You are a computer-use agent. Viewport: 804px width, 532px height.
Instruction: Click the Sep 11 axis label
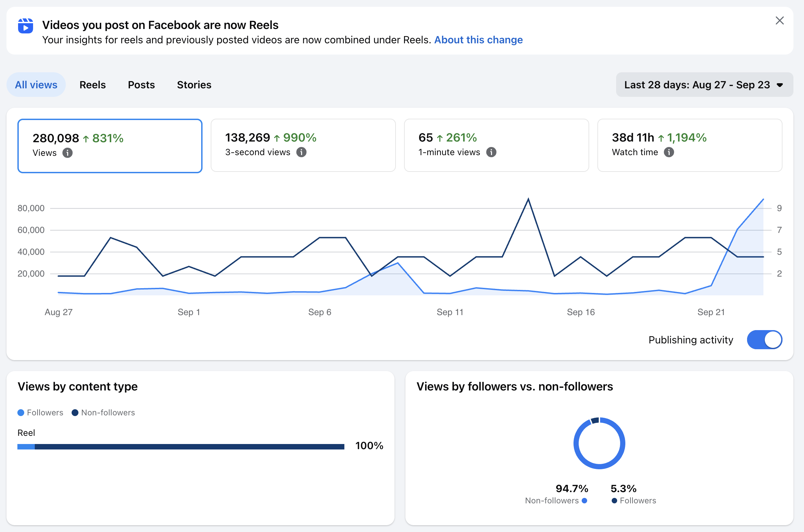(x=450, y=312)
